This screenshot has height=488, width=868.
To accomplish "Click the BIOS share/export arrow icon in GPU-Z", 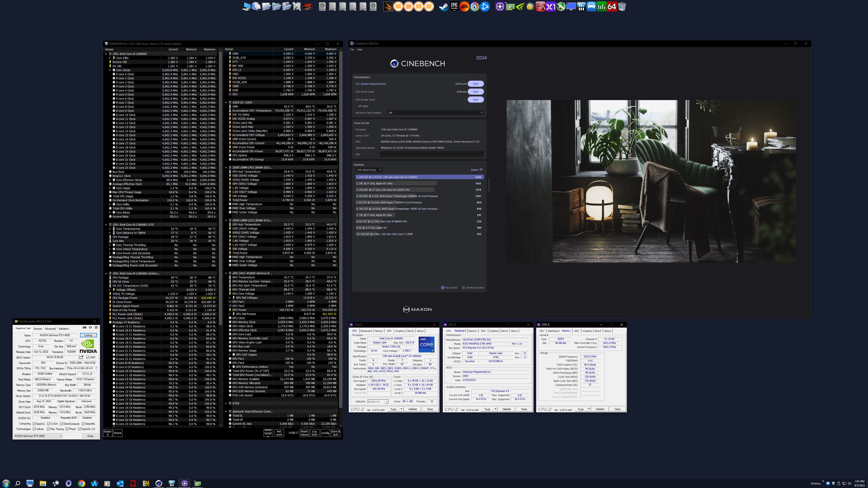I will coord(81,357).
